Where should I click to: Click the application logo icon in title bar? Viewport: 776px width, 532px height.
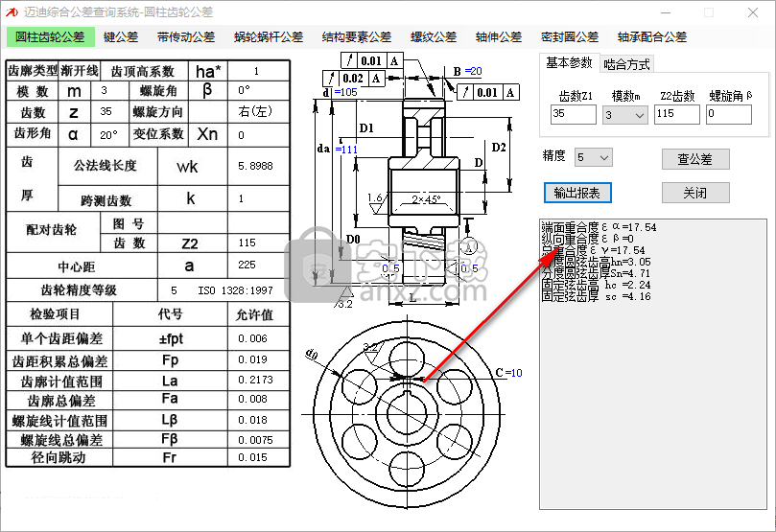12,12
